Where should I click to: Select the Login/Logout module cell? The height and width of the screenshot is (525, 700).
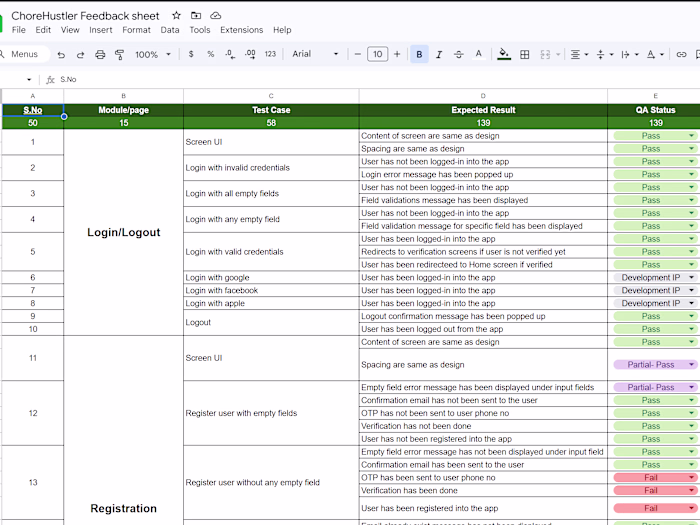coord(124,232)
